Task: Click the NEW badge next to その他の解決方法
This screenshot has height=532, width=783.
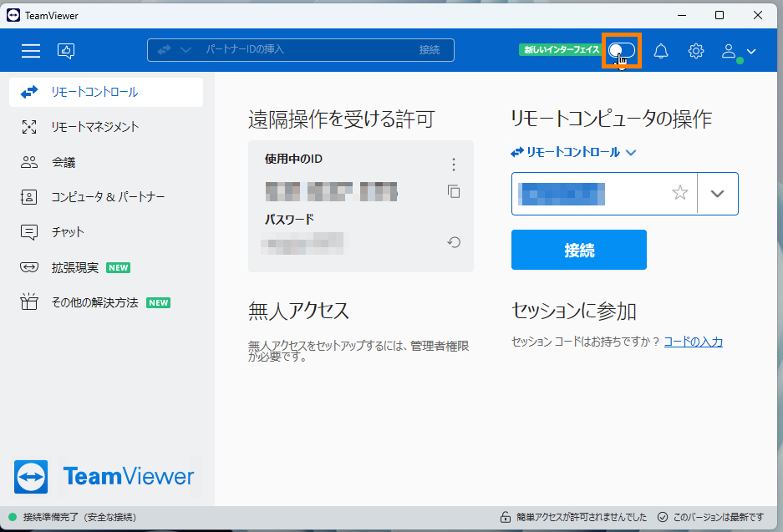Action: [x=158, y=302]
